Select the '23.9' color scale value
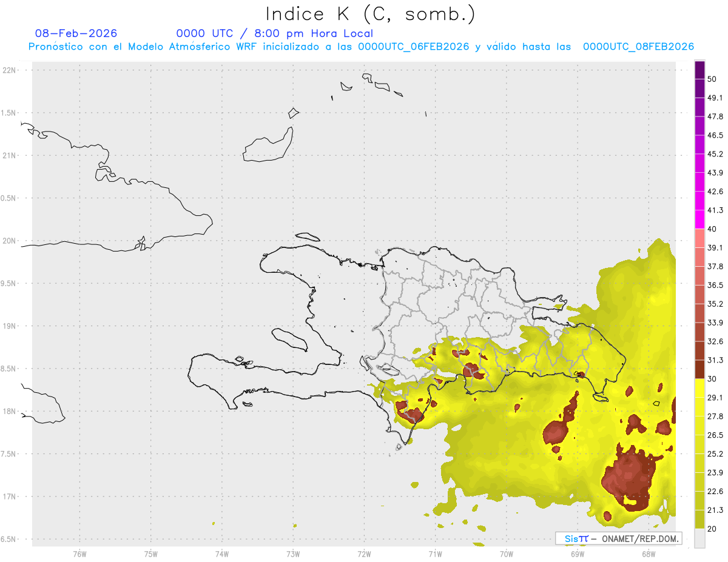 point(715,473)
